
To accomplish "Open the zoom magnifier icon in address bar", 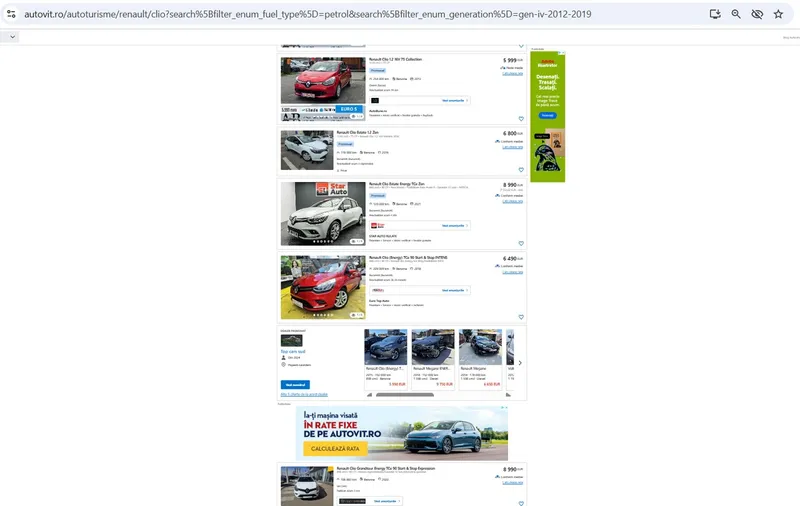I will [736, 14].
